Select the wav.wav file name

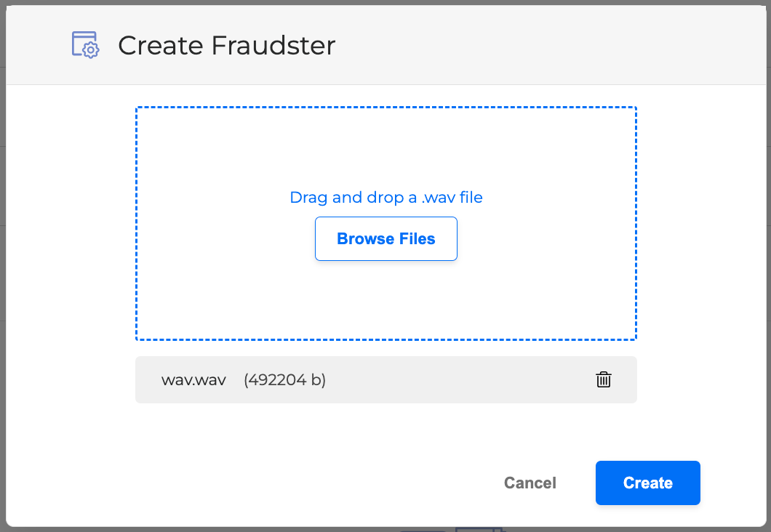193,379
